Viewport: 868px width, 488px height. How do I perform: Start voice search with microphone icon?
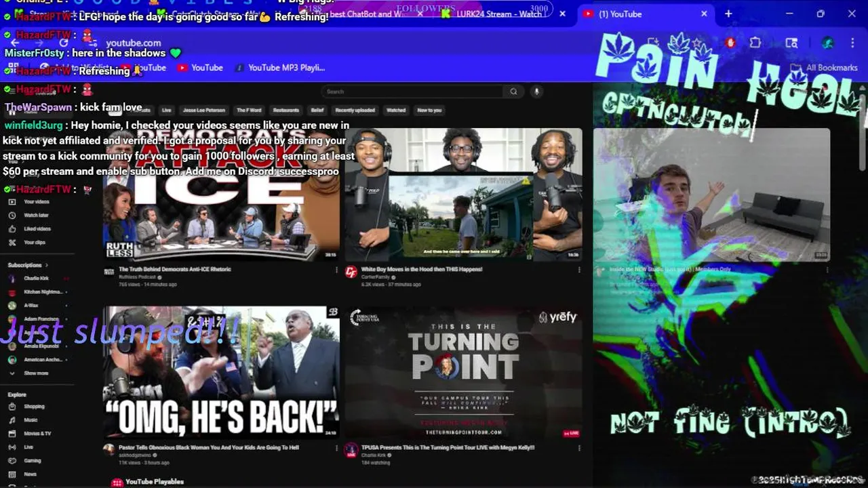pos(536,91)
